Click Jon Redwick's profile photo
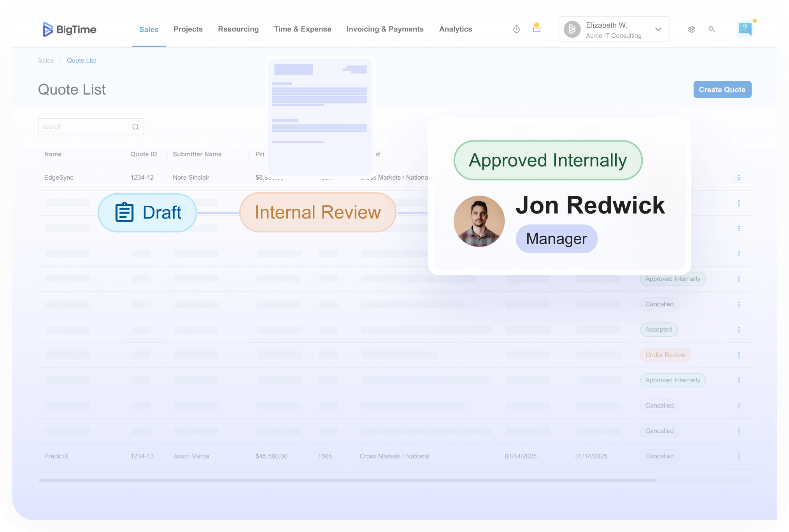The height and width of the screenshot is (532, 789). pos(479,221)
